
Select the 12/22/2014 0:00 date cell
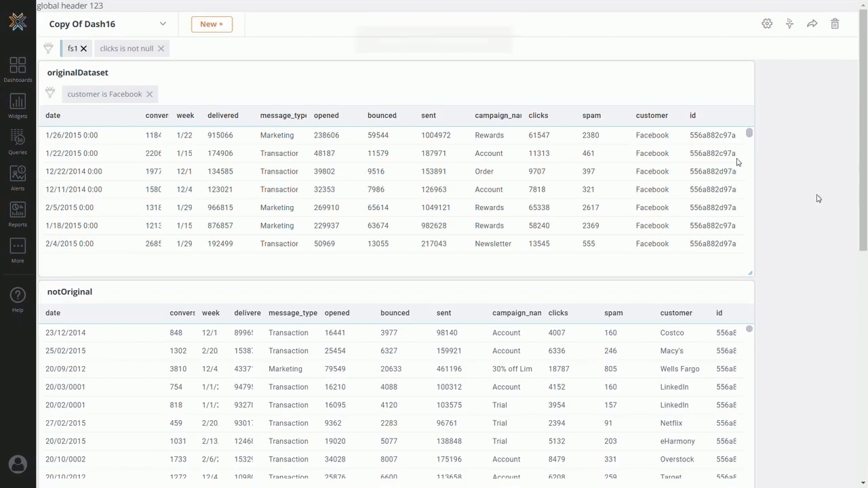(x=74, y=171)
